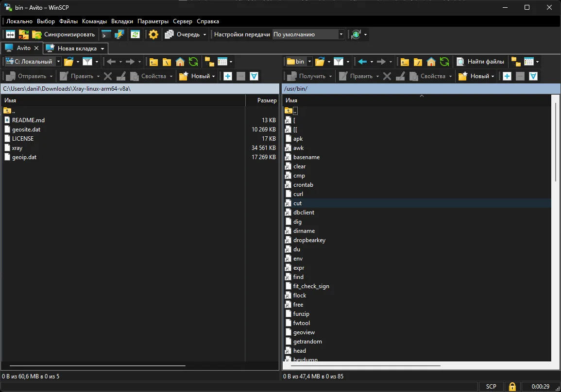Open the Параметры menu
This screenshot has height=392, width=561.
pos(153,21)
